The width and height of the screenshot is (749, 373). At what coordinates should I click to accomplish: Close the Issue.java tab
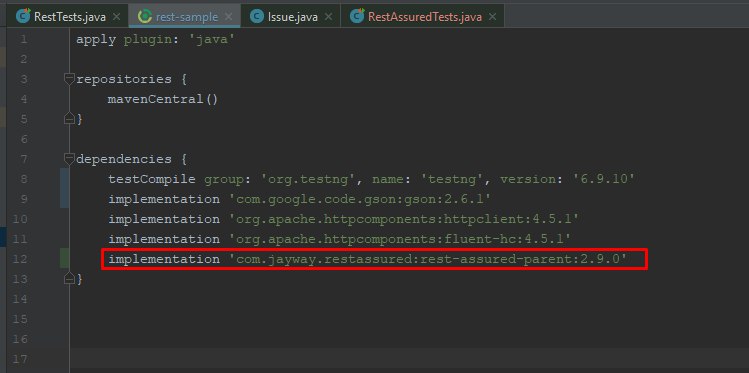click(x=329, y=17)
